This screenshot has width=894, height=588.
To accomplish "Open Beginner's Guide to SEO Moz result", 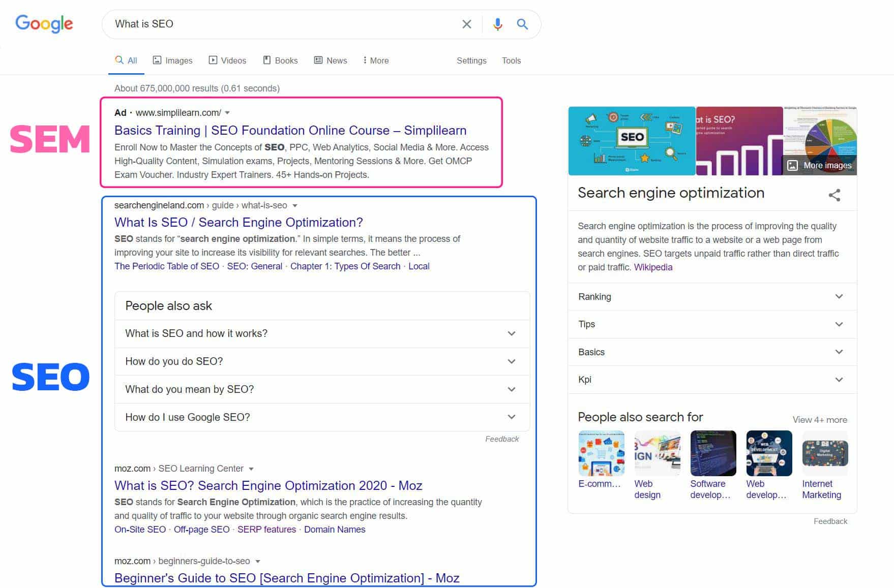I will coord(287,578).
